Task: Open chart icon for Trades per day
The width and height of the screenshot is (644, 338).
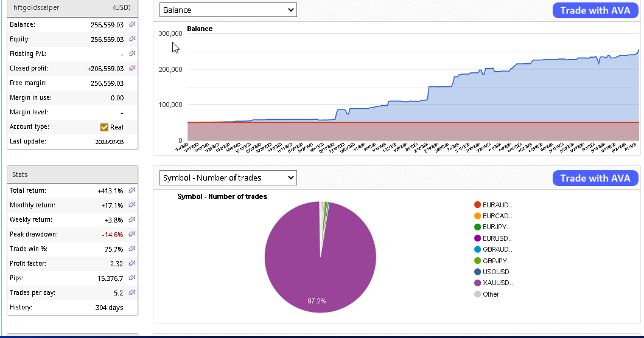Action: [x=132, y=292]
